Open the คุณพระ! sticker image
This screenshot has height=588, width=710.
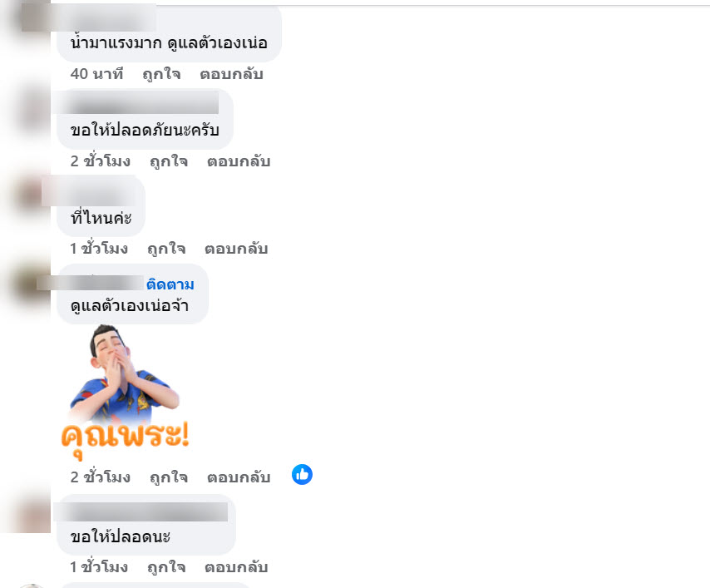click(x=125, y=393)
